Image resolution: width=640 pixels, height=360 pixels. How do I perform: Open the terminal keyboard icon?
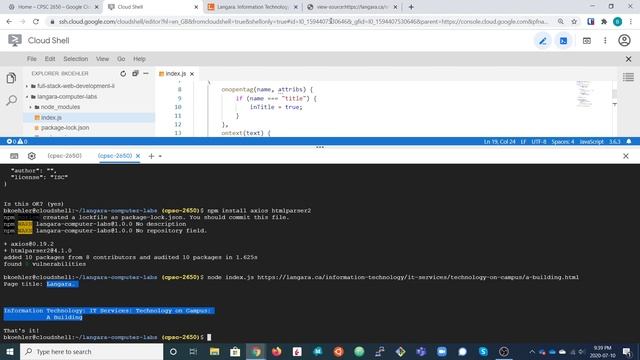(x=14, y=156)
